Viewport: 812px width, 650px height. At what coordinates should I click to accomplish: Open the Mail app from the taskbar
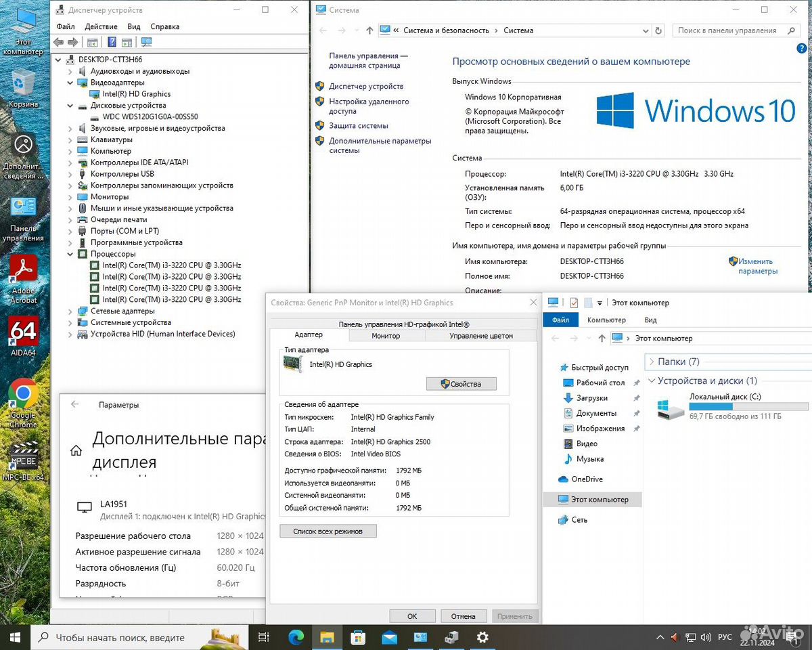click(389, 637)
